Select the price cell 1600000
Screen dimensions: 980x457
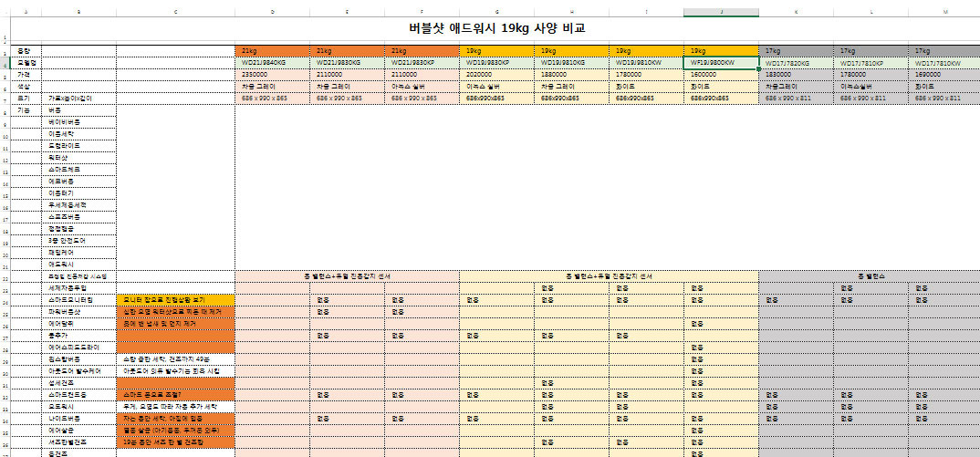(x=721, y=74)
